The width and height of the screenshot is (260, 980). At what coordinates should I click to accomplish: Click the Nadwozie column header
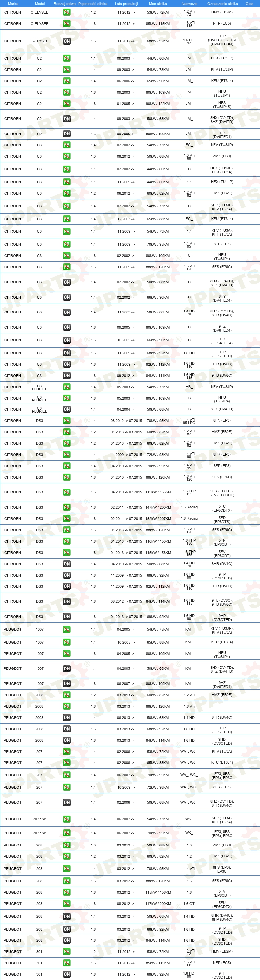[189, 4]
